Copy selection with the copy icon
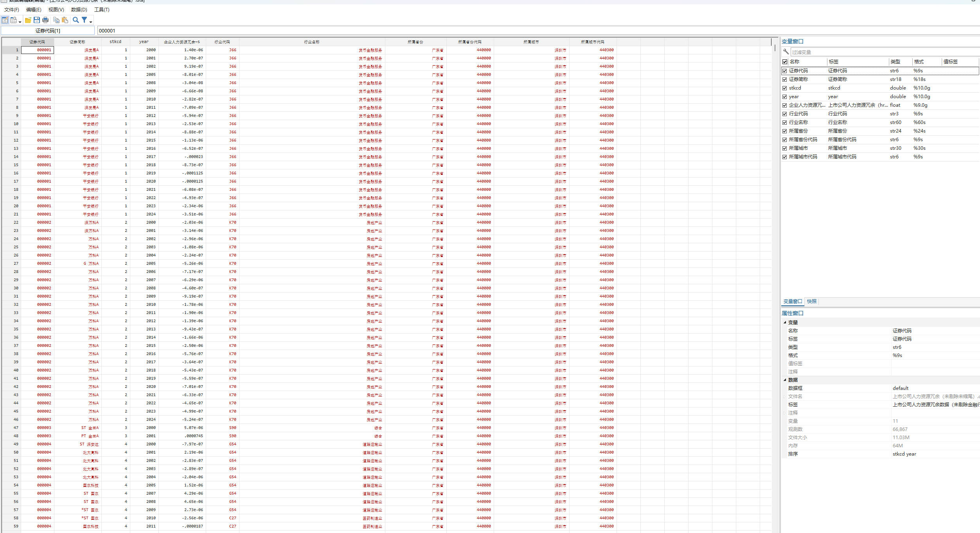 point(56,20)
